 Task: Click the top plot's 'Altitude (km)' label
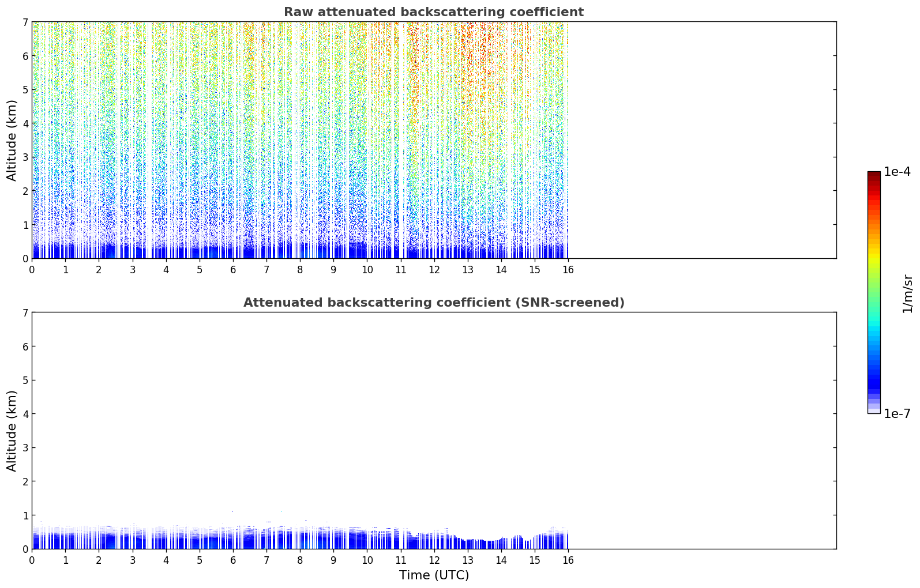coord(12,140)
